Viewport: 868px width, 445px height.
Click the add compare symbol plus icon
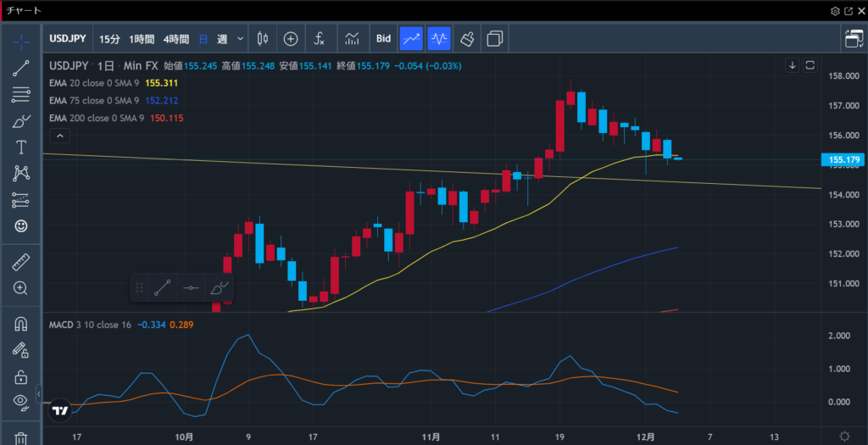point(291,38)
